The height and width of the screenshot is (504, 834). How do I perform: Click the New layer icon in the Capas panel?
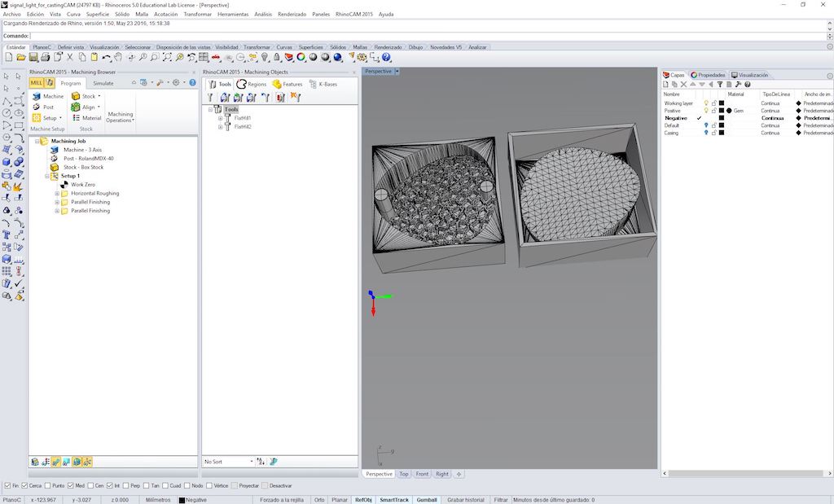point(665,85)
